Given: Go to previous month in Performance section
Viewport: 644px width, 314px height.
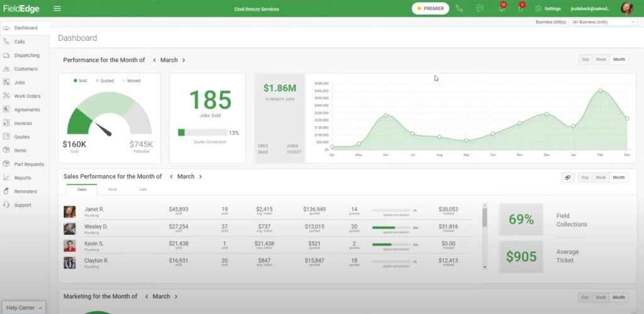Looking at the screenshot, I should pos(155,60).
